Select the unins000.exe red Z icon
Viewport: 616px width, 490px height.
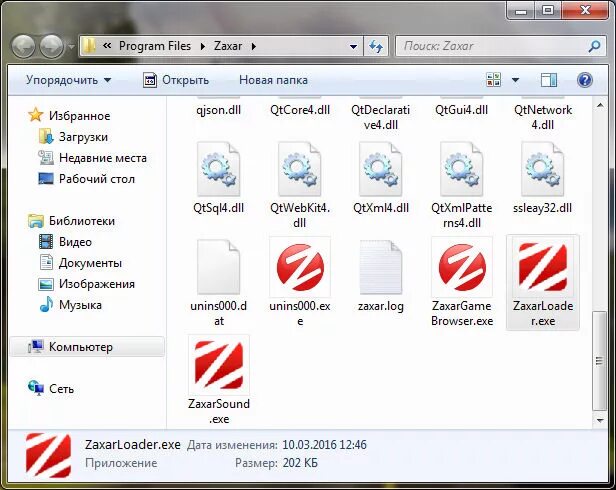[x=300, y=267]
